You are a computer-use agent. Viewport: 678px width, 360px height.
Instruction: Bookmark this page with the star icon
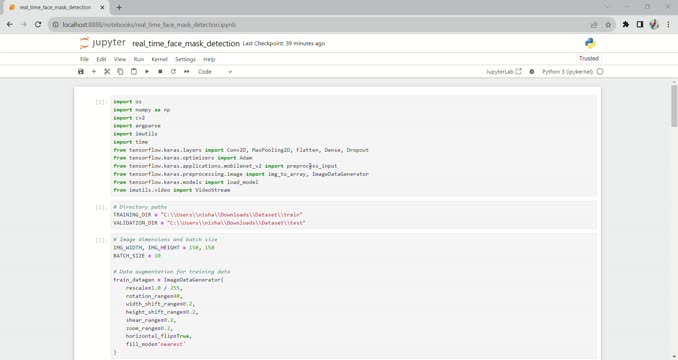(x=608, y=25)
